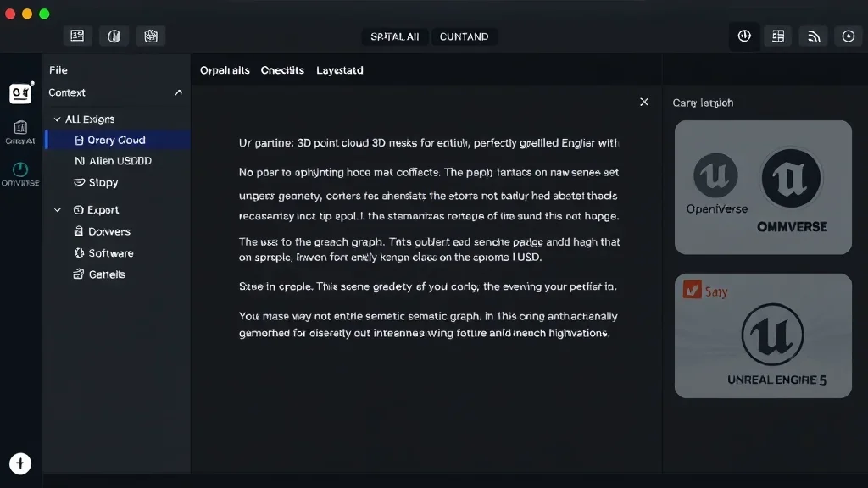Image resolution: width=868 pixels, height=488 pixels.
Task: Collapse the Export tree group
Action: pyautogui.click(x=57, y=209)
